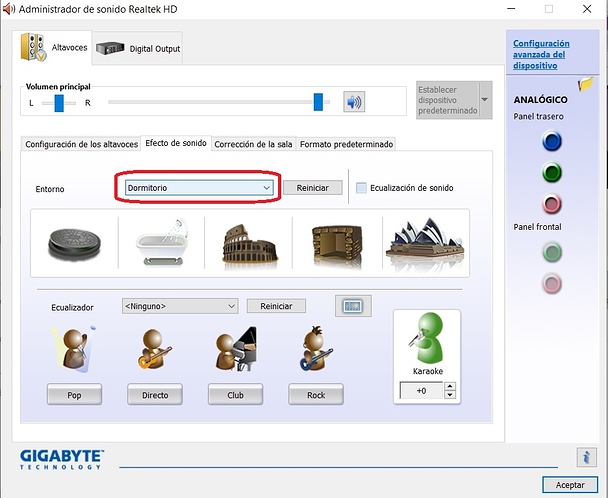608x498 pixels.
Task: Adjust the main volume slider handle
Action: [x=318, y=102]
